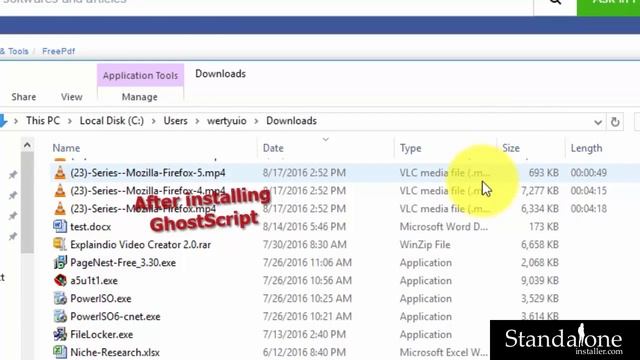This screenshot has height=360, width=640.
Task: Open the Application Tools ribbon tab
Action: point(140,76)
